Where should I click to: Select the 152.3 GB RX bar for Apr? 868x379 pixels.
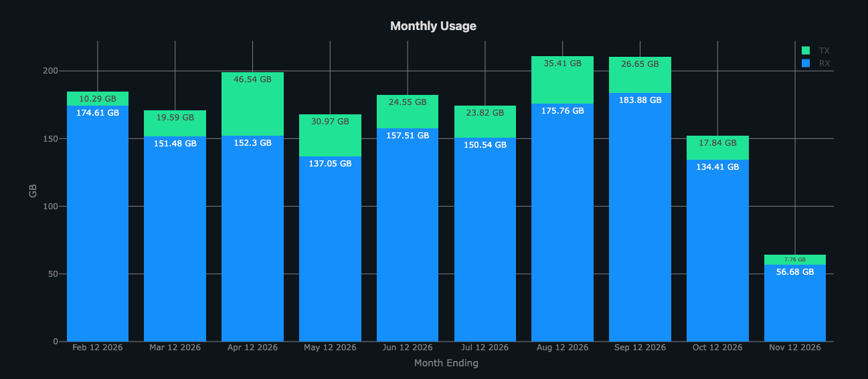click(x=252, y=239)
